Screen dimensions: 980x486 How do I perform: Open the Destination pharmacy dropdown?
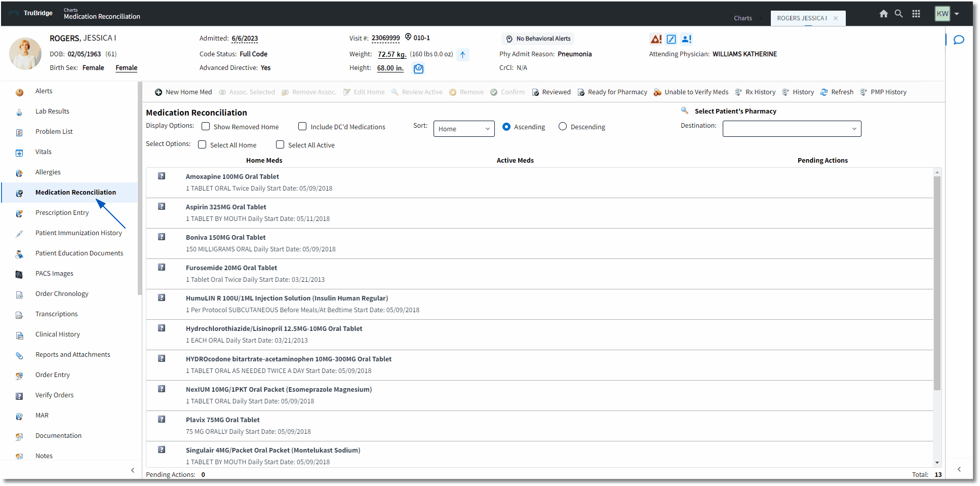click(792, 129)
